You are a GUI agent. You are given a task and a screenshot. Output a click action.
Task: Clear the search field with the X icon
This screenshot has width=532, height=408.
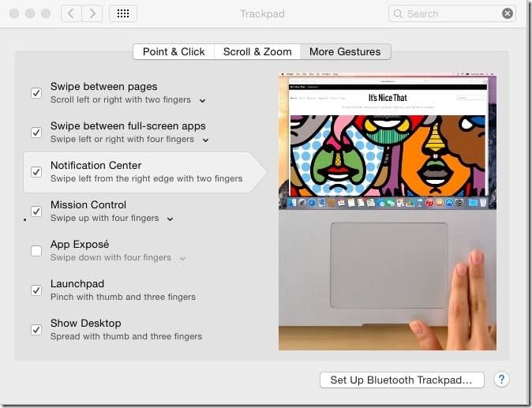[508, 13]
